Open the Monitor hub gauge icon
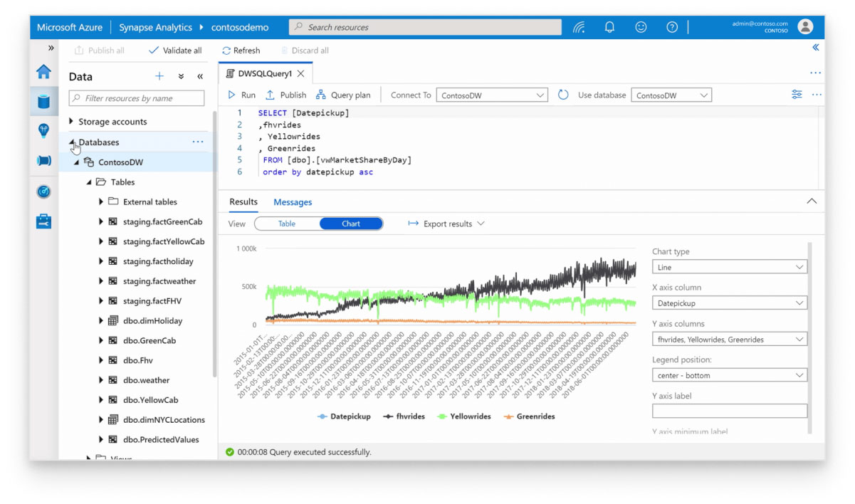855x504 pixels. point(44,191)
